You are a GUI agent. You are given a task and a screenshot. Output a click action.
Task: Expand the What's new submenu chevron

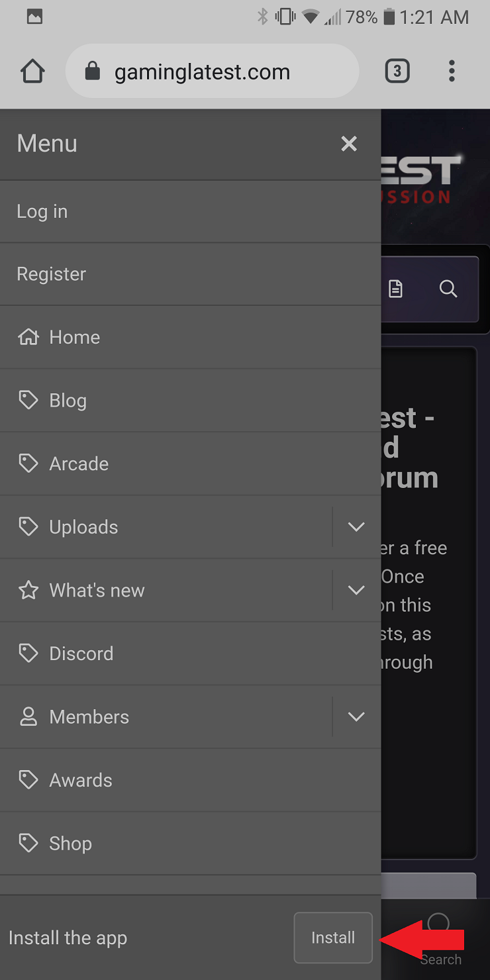356,590
